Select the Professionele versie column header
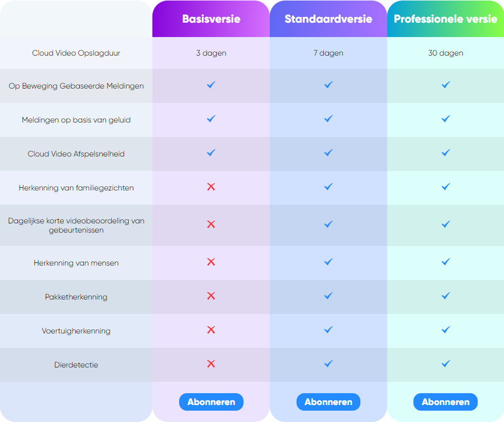 pos(445,19)
